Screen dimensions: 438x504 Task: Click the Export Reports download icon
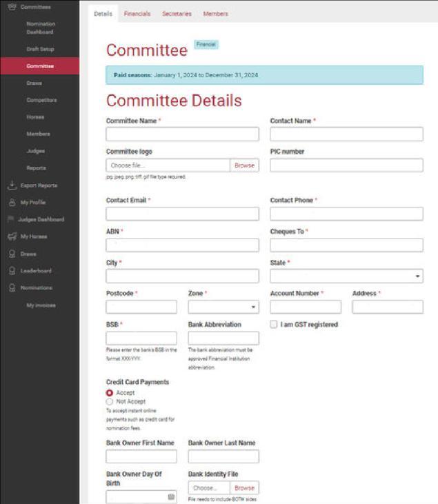click(x=12, y=185)
